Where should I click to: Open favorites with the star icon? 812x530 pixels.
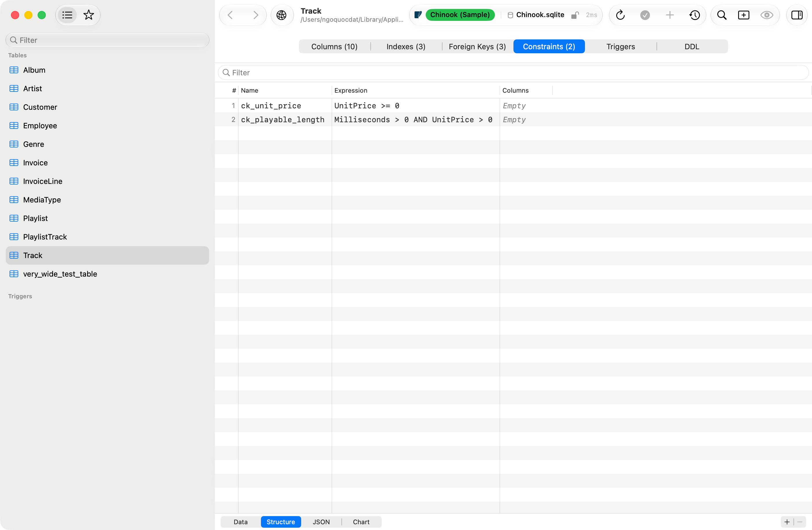click(89, 15)
